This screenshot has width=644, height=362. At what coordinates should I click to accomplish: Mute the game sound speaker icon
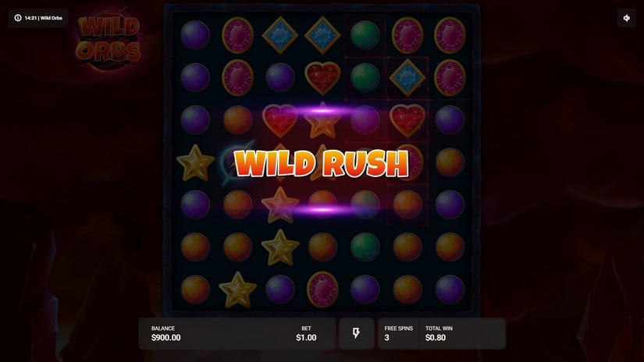coord(626,18)
